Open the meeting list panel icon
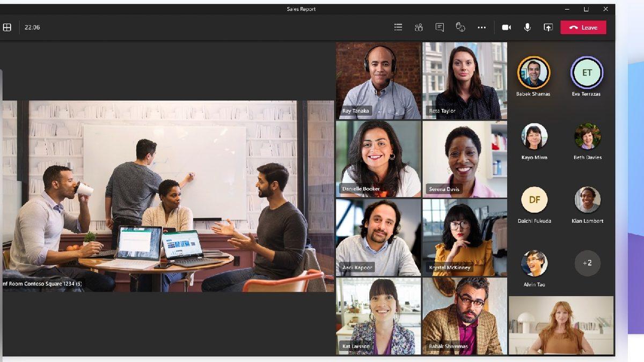The height and width of the screenshot is (362, 644). (398, 27)
